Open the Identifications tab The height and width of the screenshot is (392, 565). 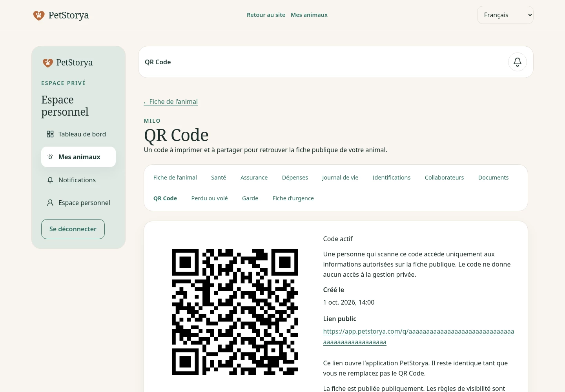tap(392, 178)
